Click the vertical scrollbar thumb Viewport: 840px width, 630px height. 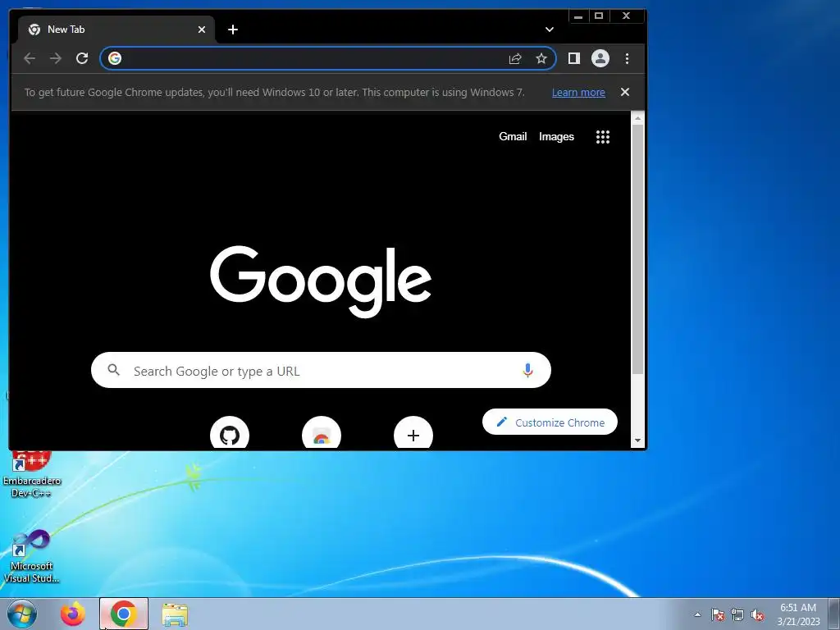click(637, 249)
